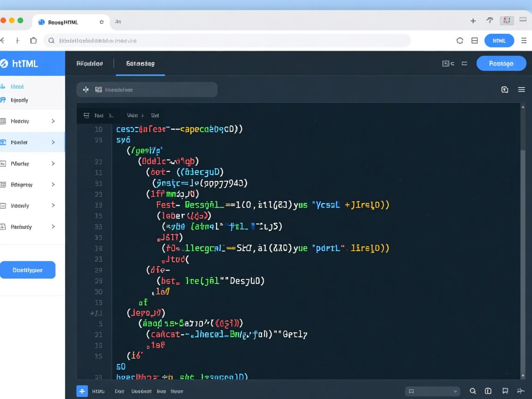The image size is (532, 399).
Task: Switch to the Betasaag tab
Action: coord(140,64)
